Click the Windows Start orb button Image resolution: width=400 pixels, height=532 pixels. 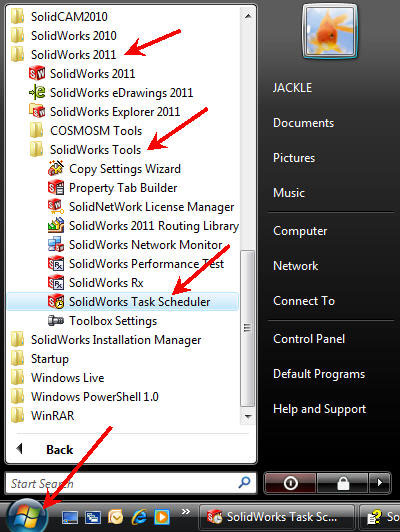click(x=26, y=517)
